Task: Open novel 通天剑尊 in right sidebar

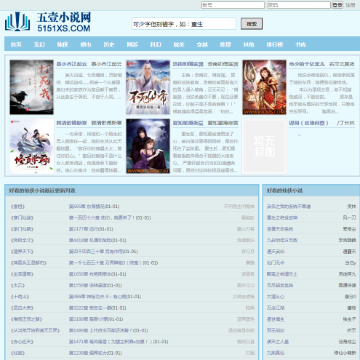Action: [276, 252]
